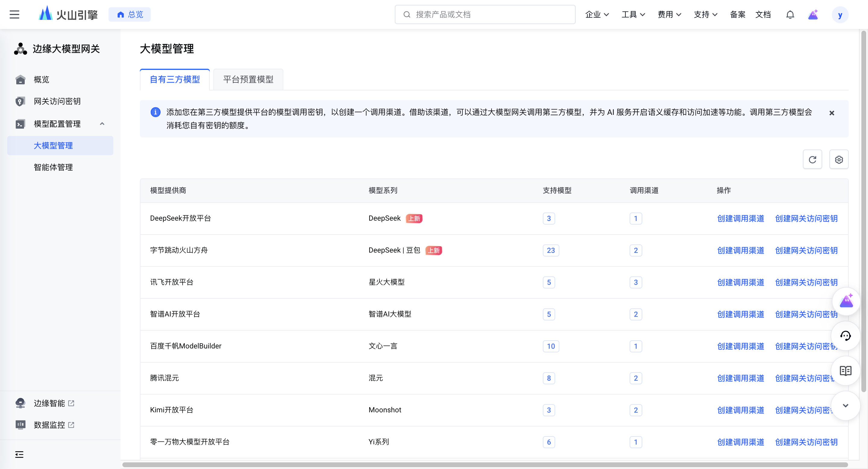Click the horizontal scrollbar at bottom
The image size is (868, 469).
pyautogui.click(x=485, y=464)
